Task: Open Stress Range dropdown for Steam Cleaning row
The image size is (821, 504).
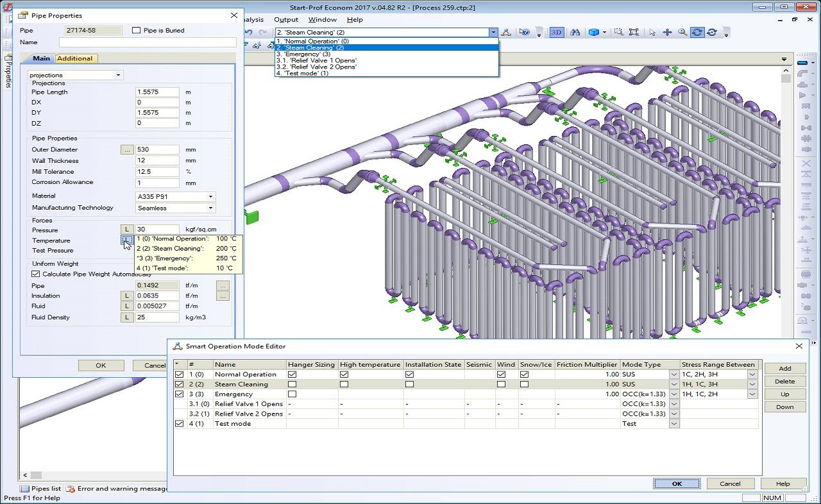Action: pos(752,384)
